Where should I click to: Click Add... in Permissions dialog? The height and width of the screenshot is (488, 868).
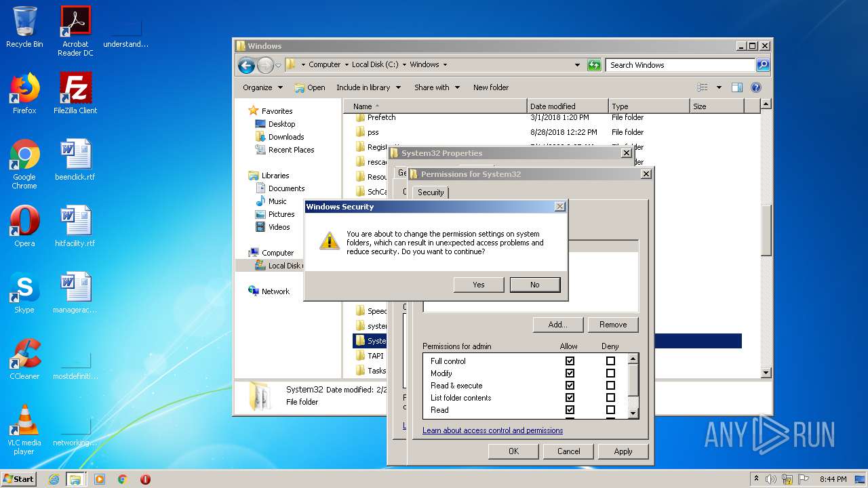click(x=558, y=325)
